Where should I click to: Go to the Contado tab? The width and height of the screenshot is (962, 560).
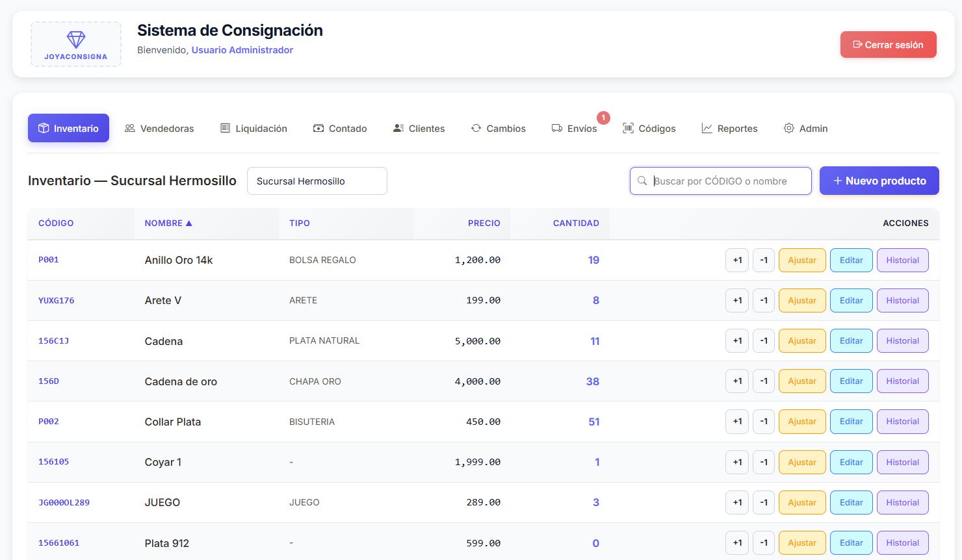(340, 129)
